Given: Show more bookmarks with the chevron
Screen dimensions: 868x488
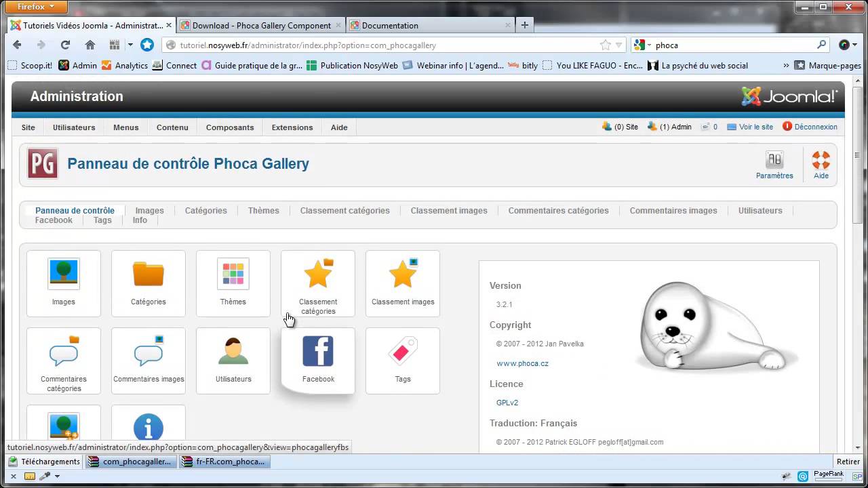Looking at the screenshot, I should pos(786,66).
